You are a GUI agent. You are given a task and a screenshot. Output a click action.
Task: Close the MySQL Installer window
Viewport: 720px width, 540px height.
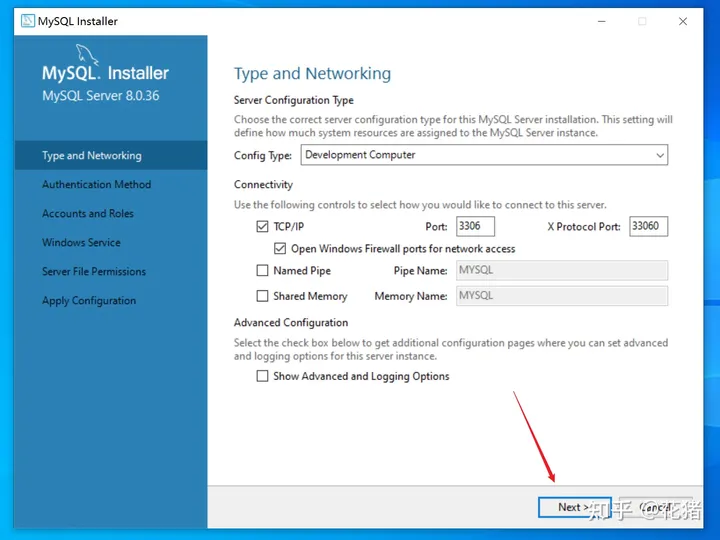[683, 21]
